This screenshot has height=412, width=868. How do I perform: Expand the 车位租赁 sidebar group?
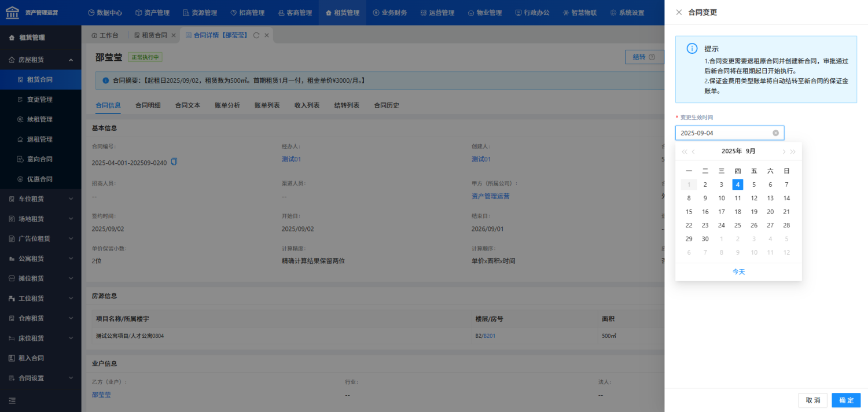41,199
